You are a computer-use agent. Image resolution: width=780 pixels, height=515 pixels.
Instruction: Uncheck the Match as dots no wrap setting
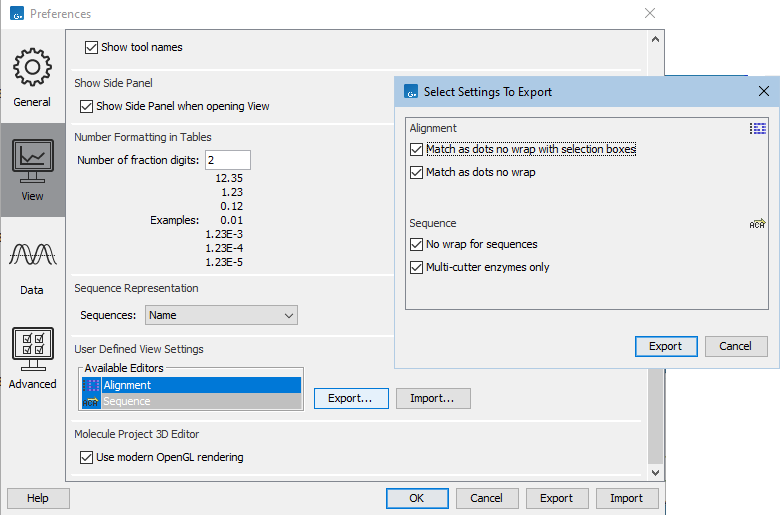416,173
